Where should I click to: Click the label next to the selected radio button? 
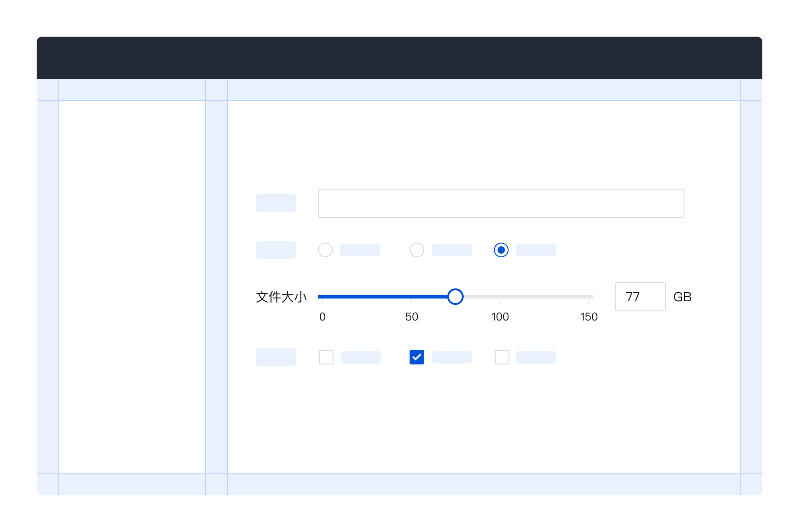[x=536, y=250]
